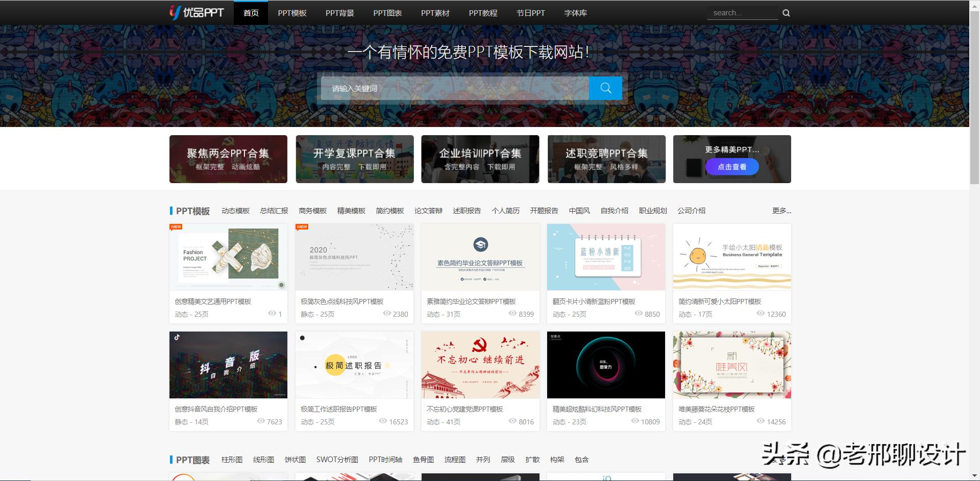Click the blue magnifier button beside keyword field
This screenshot has height=481, width=980.
click(x=605, y=88)
